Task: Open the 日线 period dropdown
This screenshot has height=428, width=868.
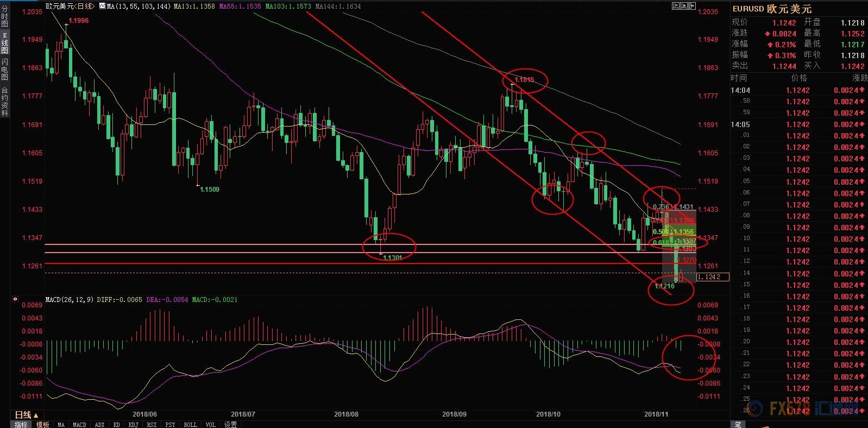Action: click(x=27, y=415)
